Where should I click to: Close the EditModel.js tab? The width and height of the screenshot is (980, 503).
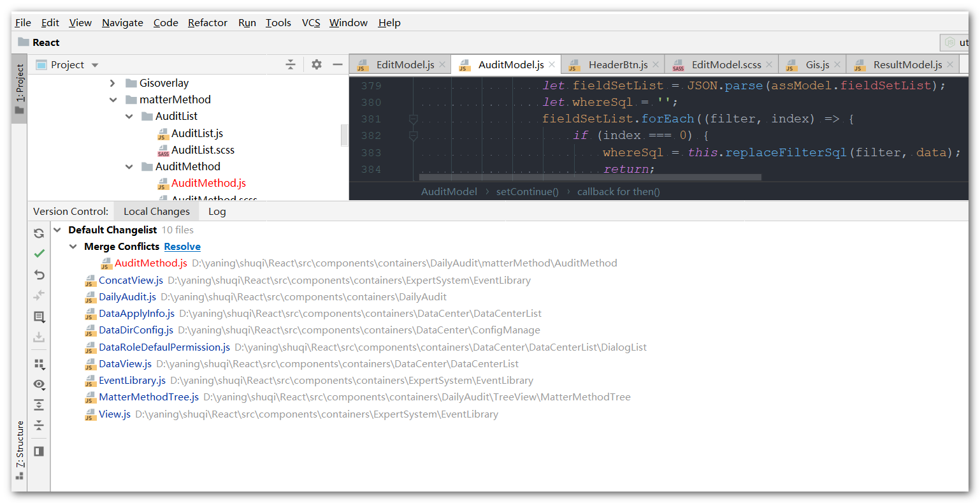[x=442, y=64]
